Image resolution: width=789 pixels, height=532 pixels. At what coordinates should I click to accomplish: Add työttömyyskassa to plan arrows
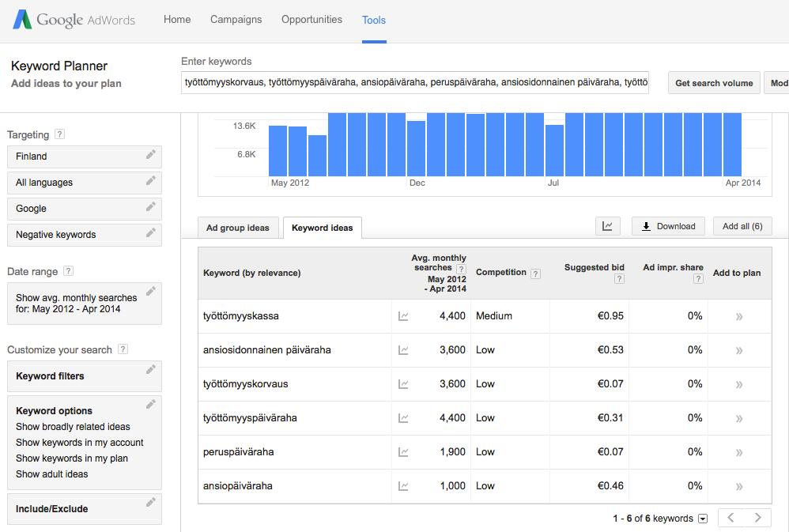point(738,316)
